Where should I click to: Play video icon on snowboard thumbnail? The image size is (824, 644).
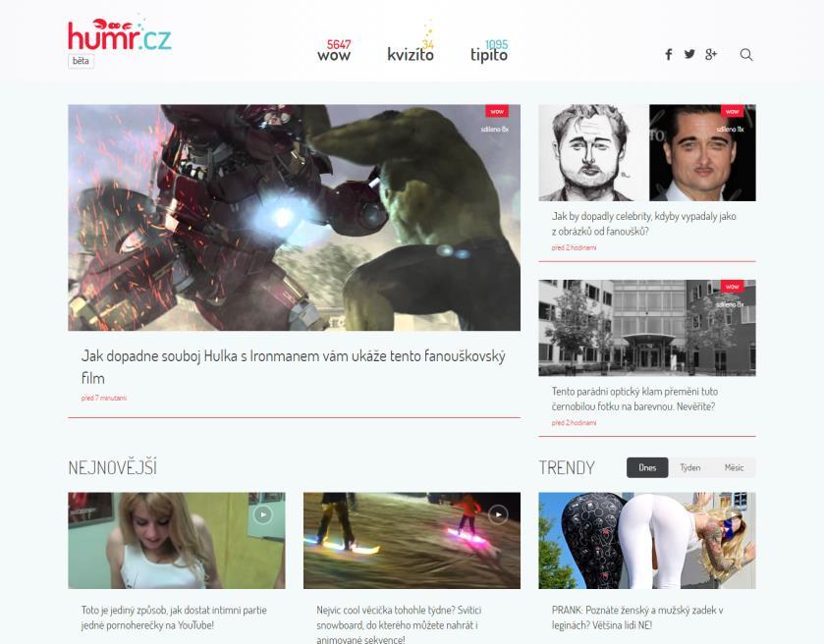[498, 514]
